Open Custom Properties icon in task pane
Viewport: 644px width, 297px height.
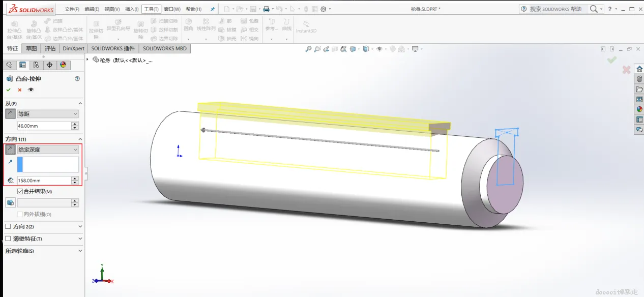coord(639,120)
